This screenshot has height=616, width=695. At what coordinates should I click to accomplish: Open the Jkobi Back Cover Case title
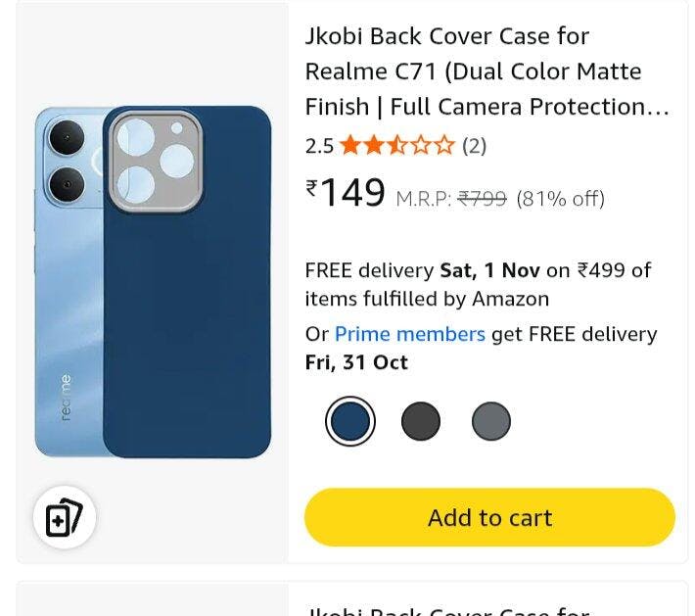point(486,71)
